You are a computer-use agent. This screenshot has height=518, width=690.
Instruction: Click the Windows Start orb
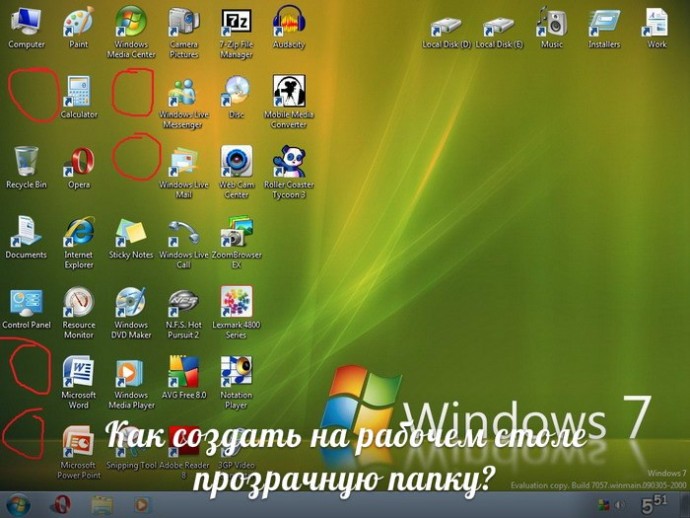[18, 505]
